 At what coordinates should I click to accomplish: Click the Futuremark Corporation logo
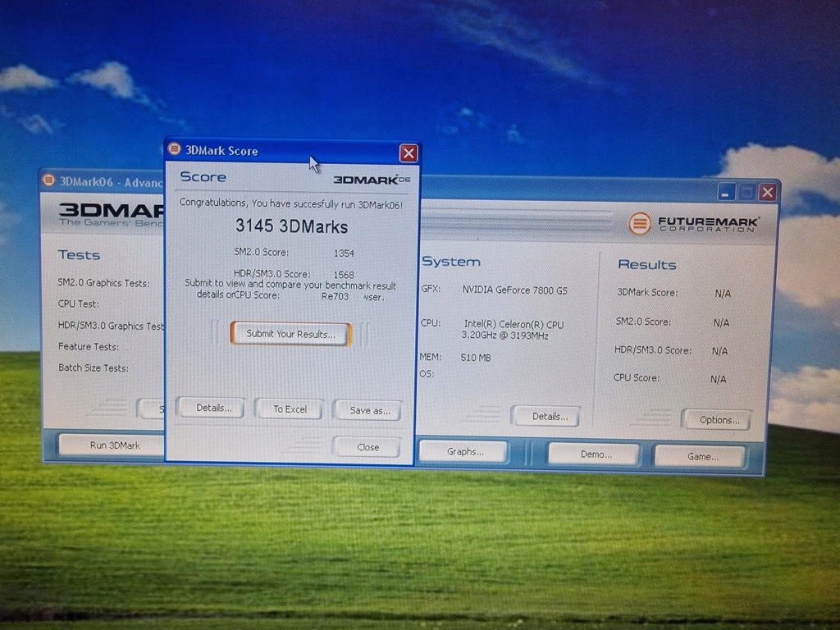coord(694,223)
